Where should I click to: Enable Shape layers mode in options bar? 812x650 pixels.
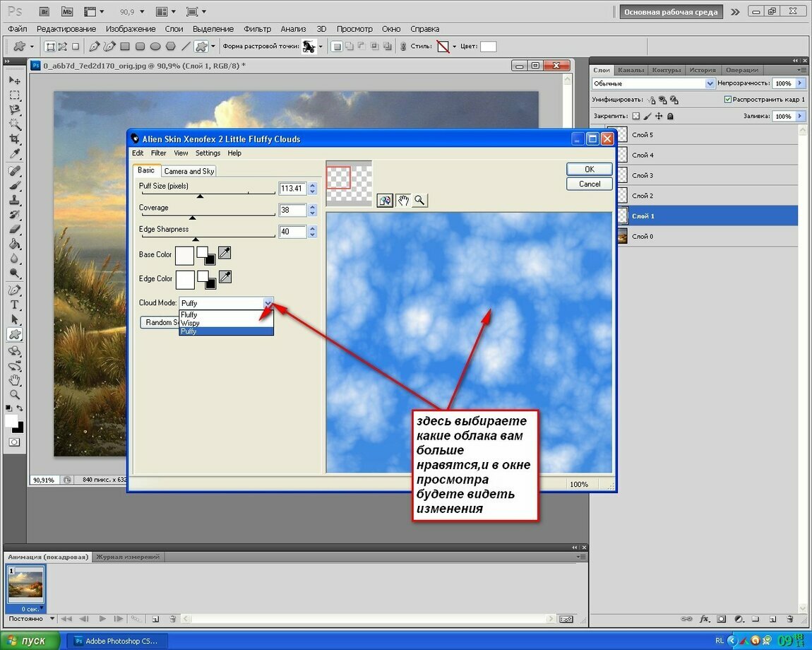50,47
